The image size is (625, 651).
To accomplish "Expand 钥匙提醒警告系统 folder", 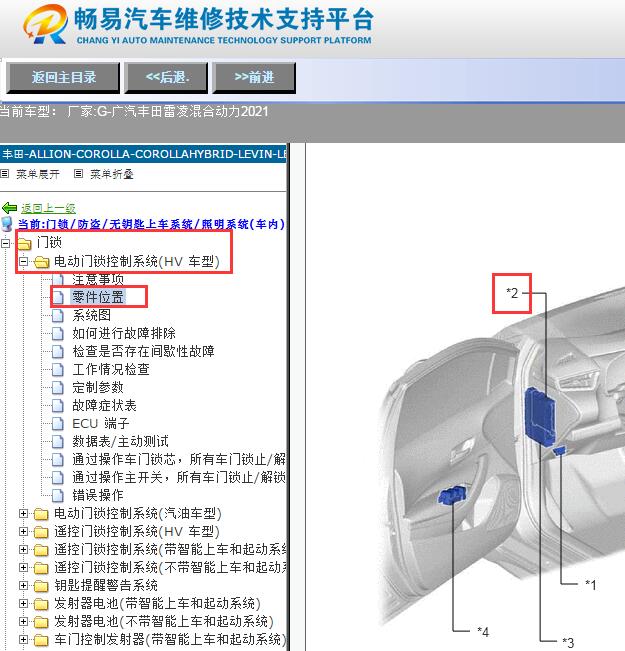I will [23, 585].
